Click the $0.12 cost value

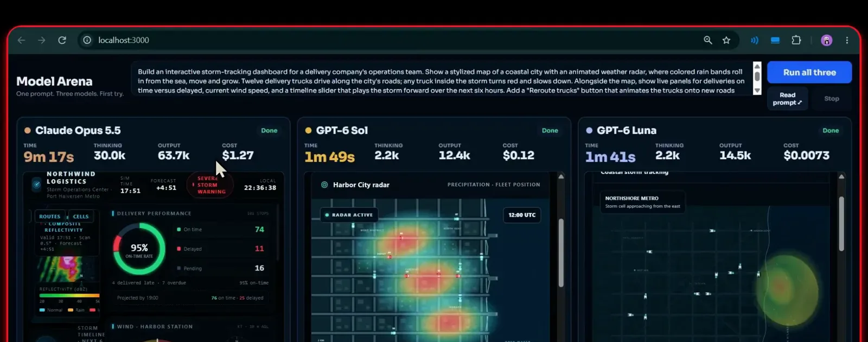519,155
